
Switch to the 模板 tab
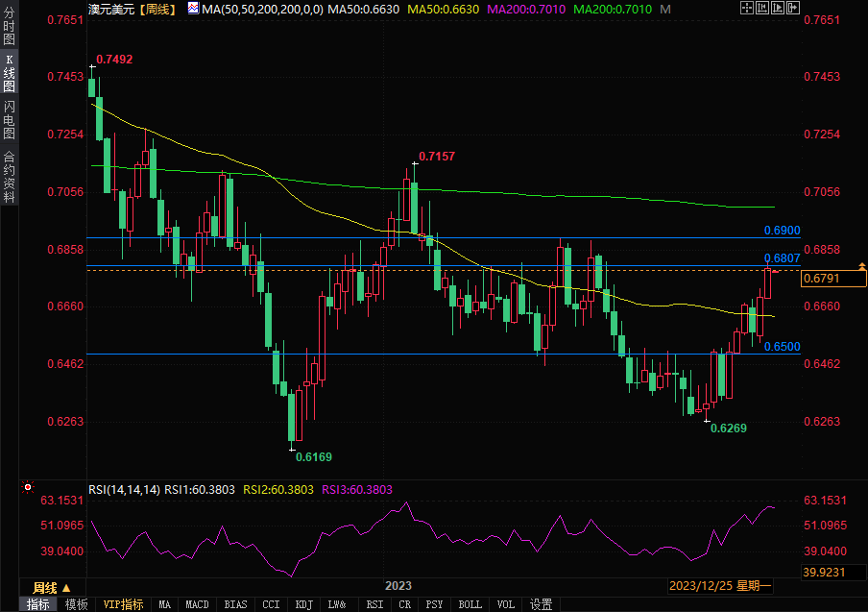(x=77, y=604)
